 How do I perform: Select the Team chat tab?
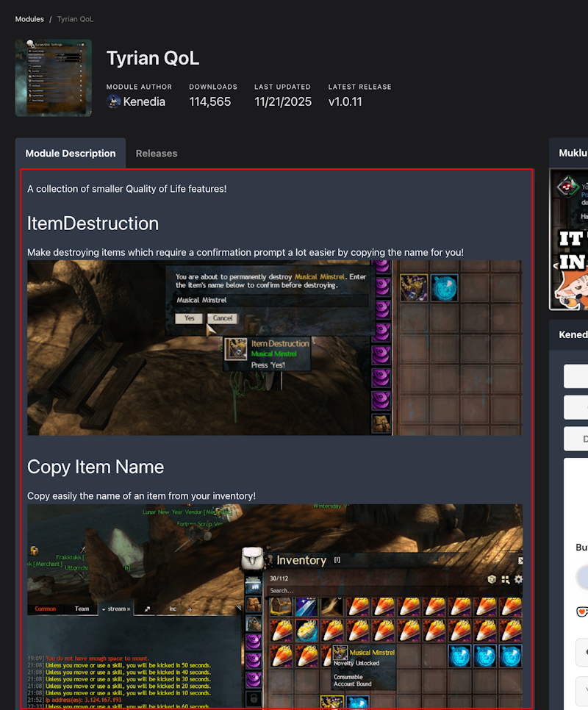coord(82,609)
